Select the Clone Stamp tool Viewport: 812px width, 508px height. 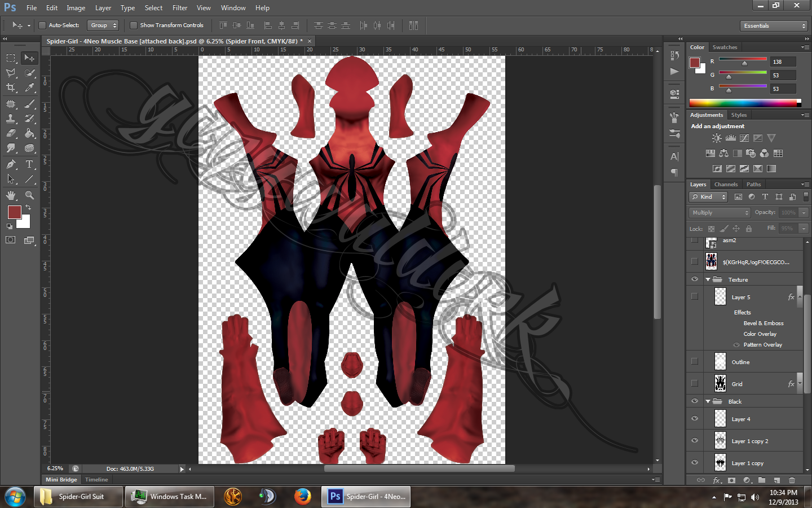[x=11, y=119]
